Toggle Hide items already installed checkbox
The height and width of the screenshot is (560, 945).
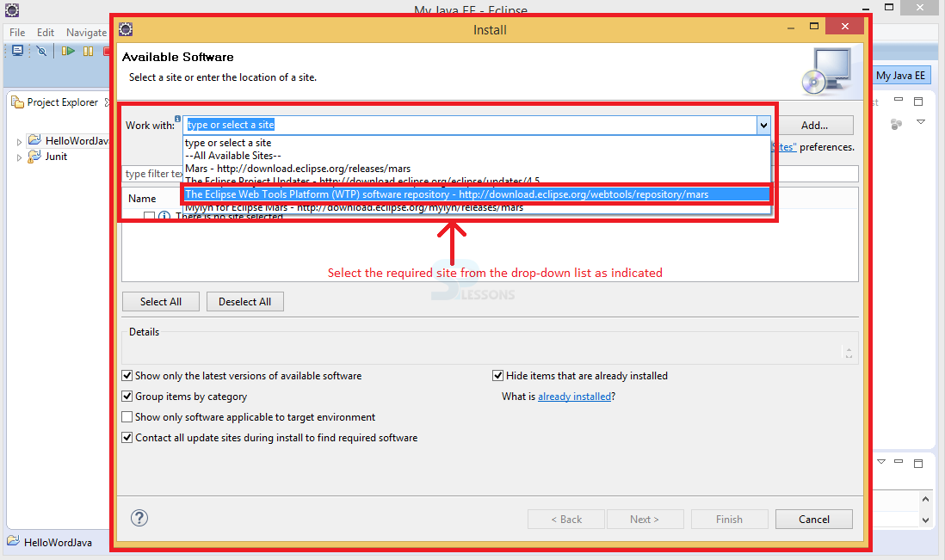click(x=497, y=376)
